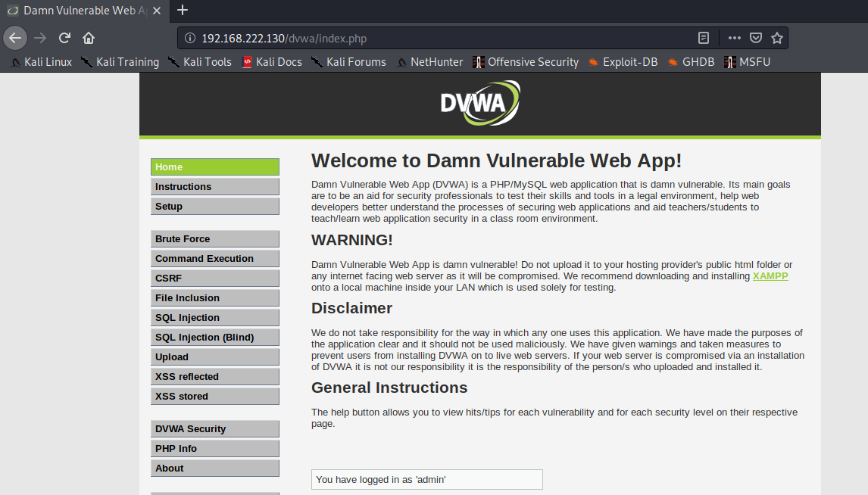Viewport: 868px width, 495px height.
Task: Open NetHunter bookmark
Action: [x=430, y=62]
